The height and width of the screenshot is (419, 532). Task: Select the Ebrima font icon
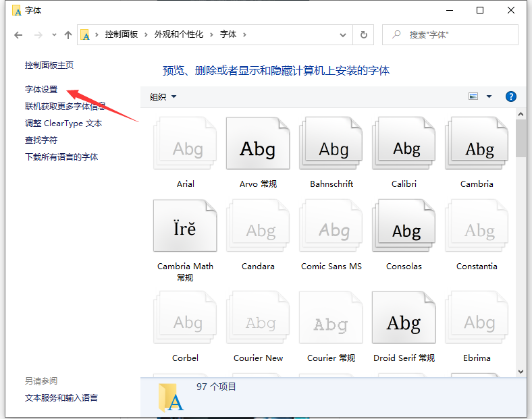pos(477,317)
